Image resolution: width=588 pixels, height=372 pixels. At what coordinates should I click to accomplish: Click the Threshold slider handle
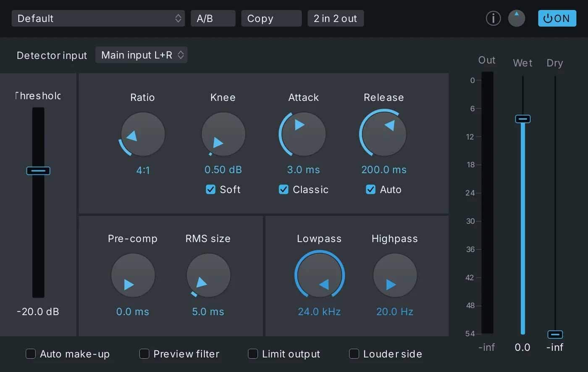coord(38,171)
